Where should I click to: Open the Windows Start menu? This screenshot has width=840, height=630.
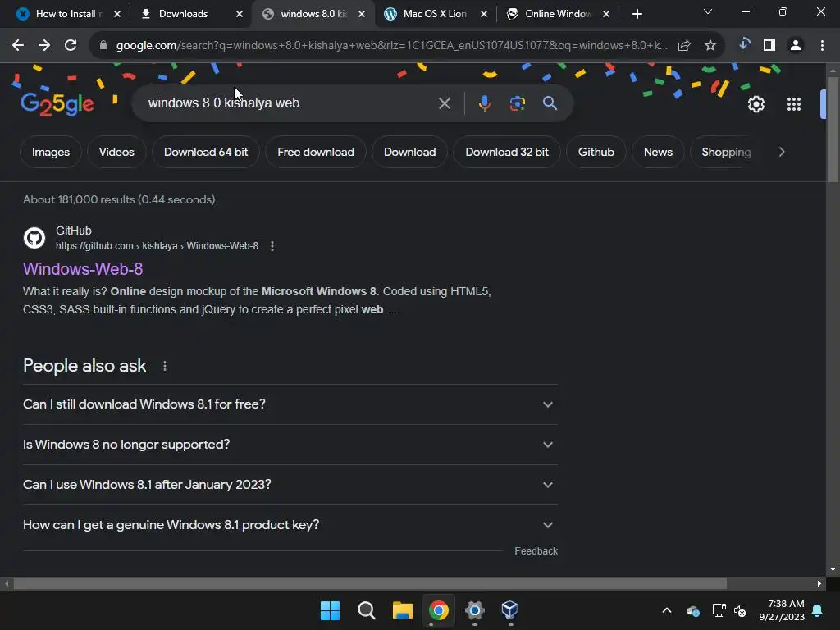330,610
